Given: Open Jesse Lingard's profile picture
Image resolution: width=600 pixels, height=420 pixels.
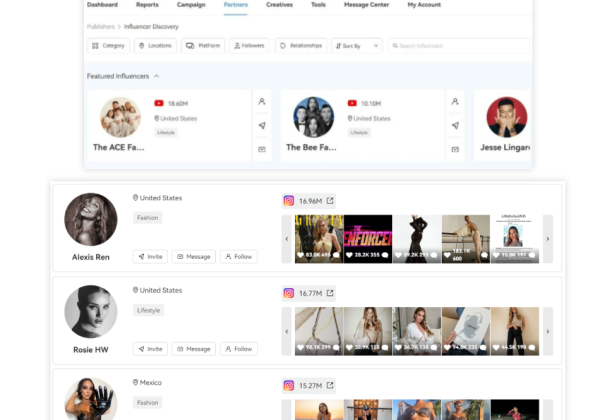Looking at the screenshot, I should 507,117.
